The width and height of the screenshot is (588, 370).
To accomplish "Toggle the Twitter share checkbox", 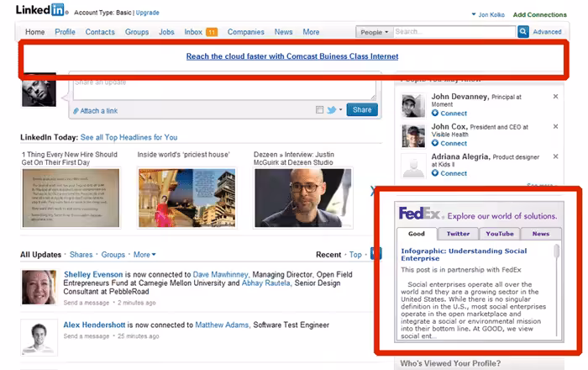I will pyautogui.click(x=319, y=110).
